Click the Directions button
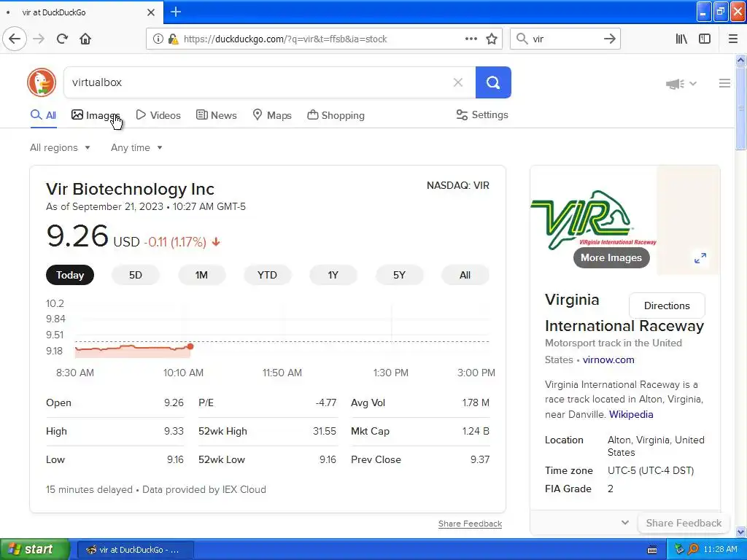This screenshot has height=560, width=747. (x=667, y=306)
